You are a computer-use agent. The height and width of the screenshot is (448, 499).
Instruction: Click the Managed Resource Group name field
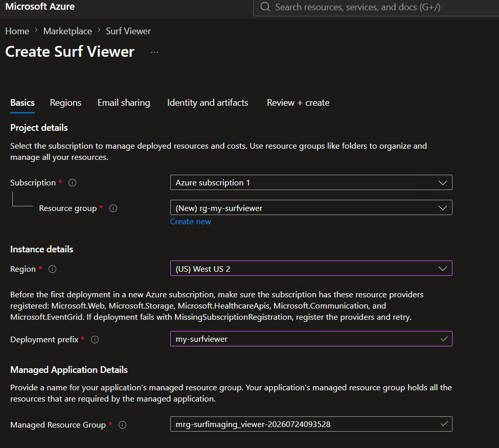pyautogui.click(x=311, y=424)
